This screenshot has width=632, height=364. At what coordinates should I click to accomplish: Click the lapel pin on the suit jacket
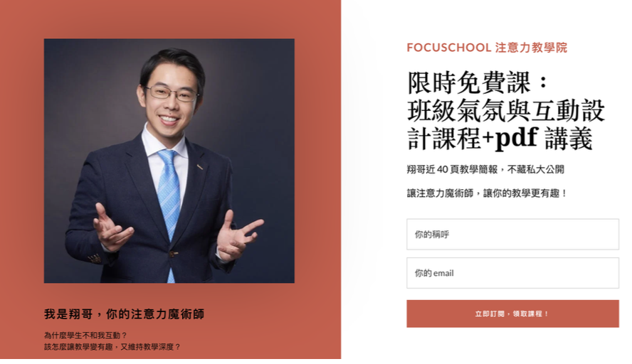[x=199, y=166]
